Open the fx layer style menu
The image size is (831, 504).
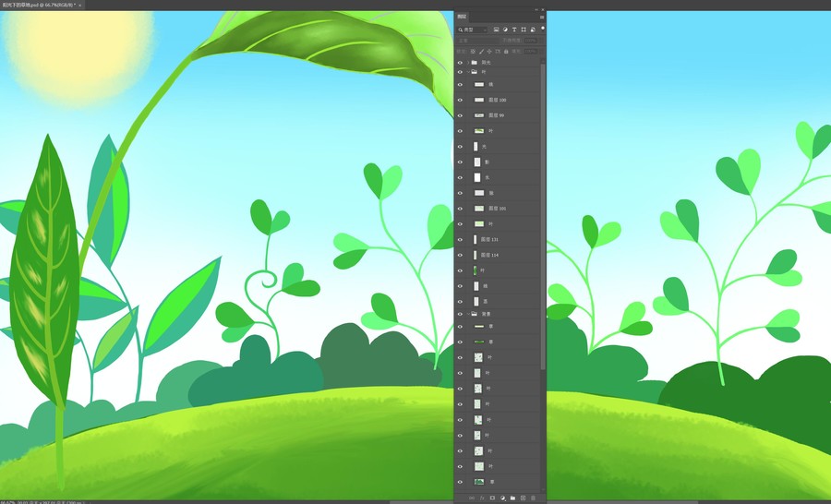(482, 498)
